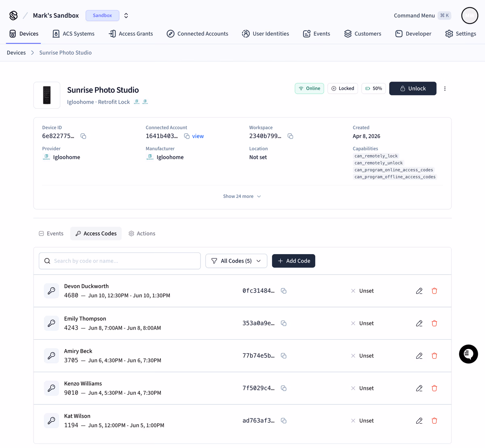This screenshot has height=448, width=485.
Task: Edit Emily Thompson's access code
Action: coord(419,323)
